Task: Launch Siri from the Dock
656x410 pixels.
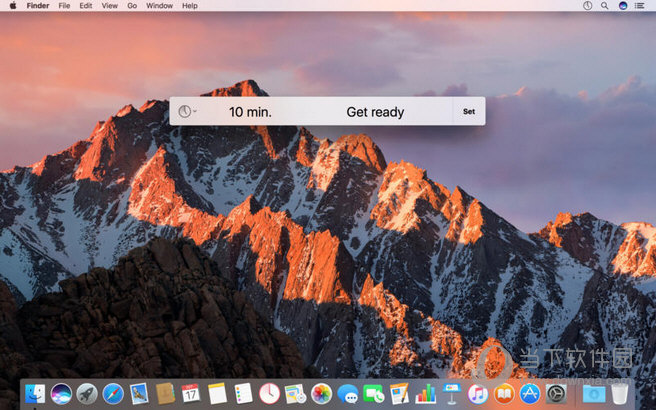Action: pos(61,394)
